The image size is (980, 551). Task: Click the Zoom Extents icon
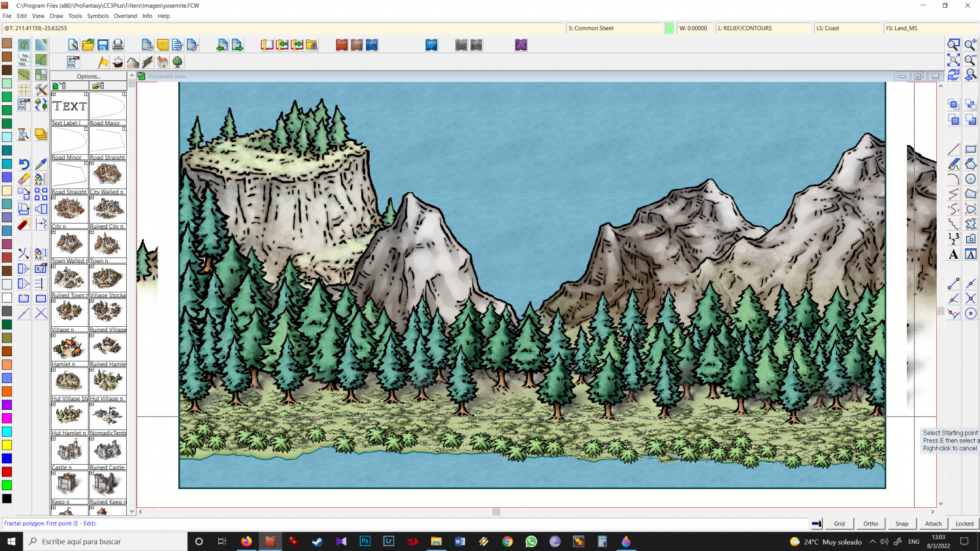click(954, 59)
